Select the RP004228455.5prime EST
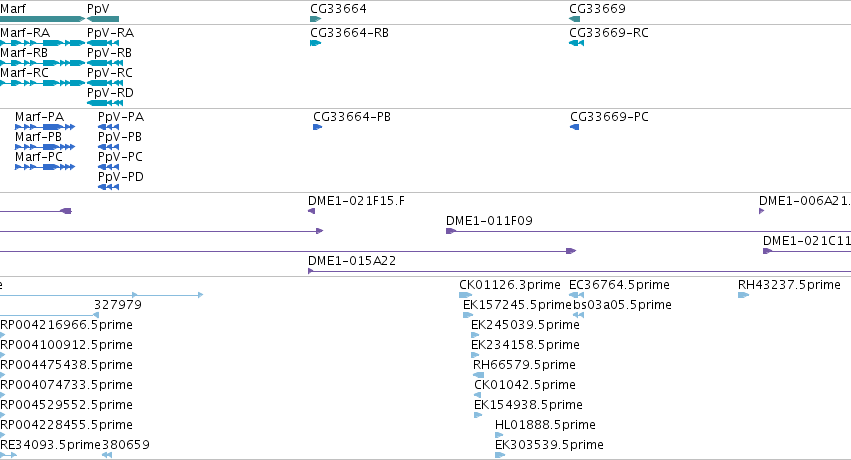851x460 pixels. pos(2,435)
